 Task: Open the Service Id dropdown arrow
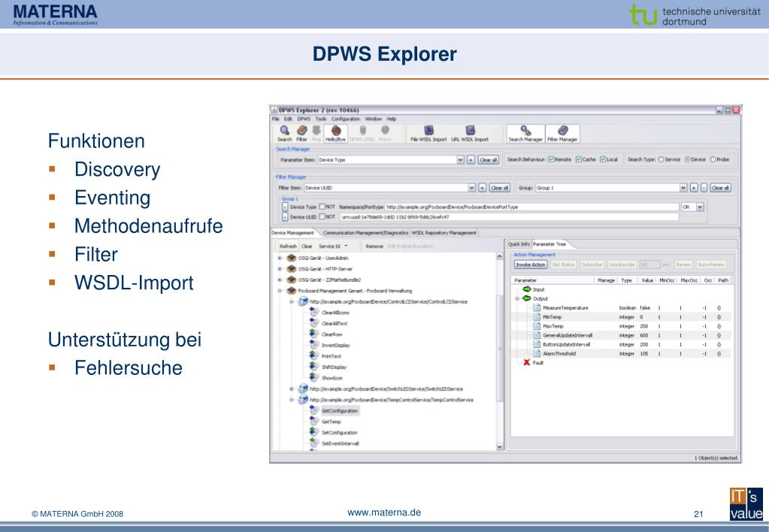point(347,246)
